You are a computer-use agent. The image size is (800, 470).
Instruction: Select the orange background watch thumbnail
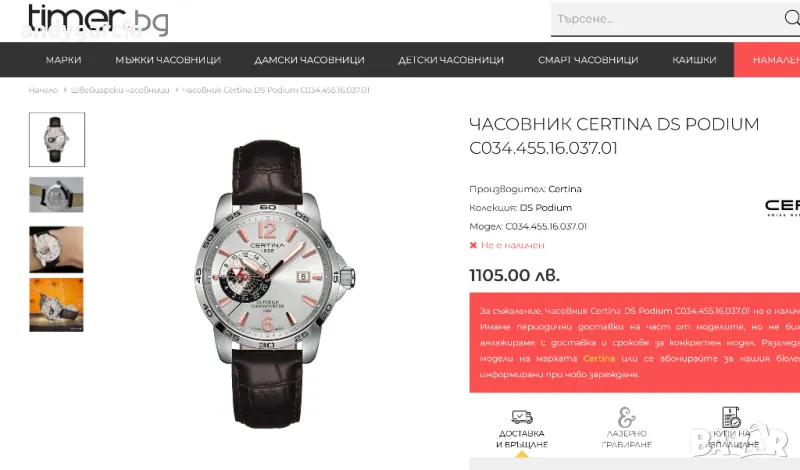click(x=56, y=305)
